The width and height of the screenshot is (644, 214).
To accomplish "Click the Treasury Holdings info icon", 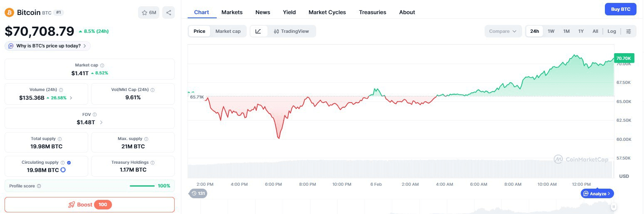I will (x=153, y=163).
